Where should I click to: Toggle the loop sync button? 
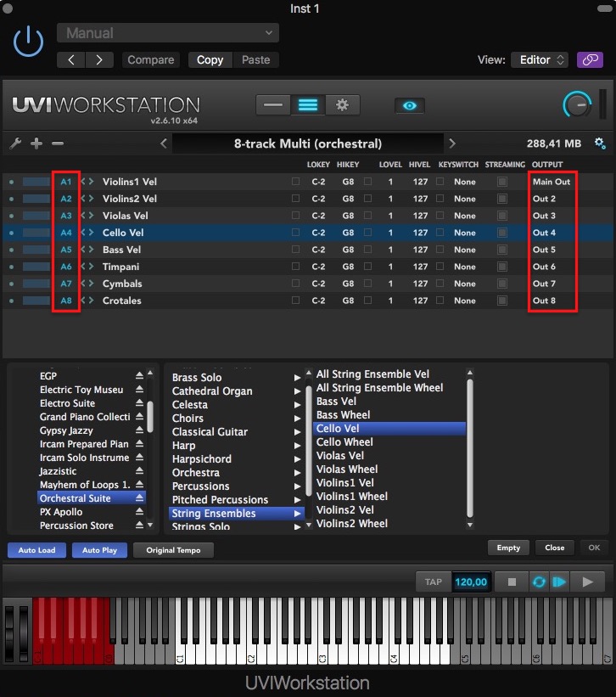(x=539, y=582)
